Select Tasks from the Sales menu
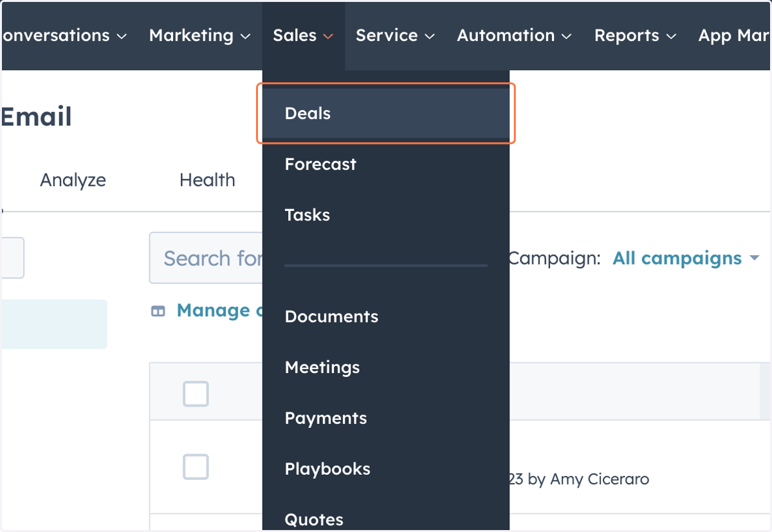 coord(386,215)
